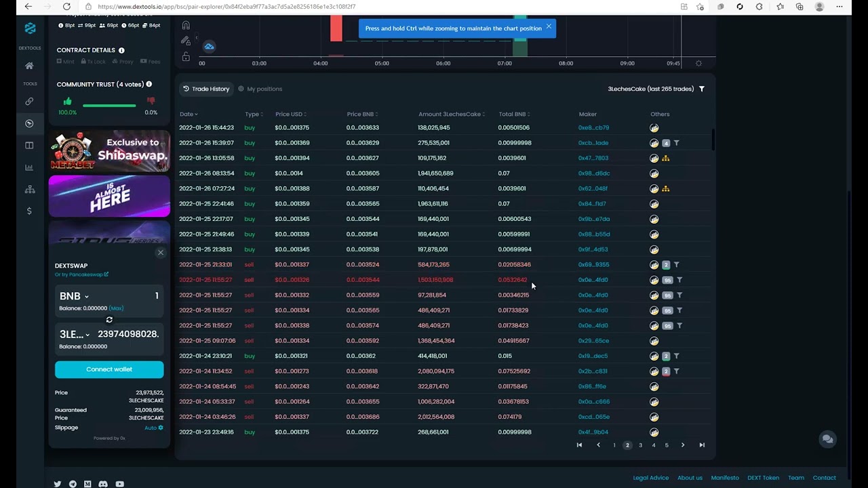This screenshot has width=868, height=488.
Task: Sort trades by Price BNB column
Action: click(x=362, y=115)
